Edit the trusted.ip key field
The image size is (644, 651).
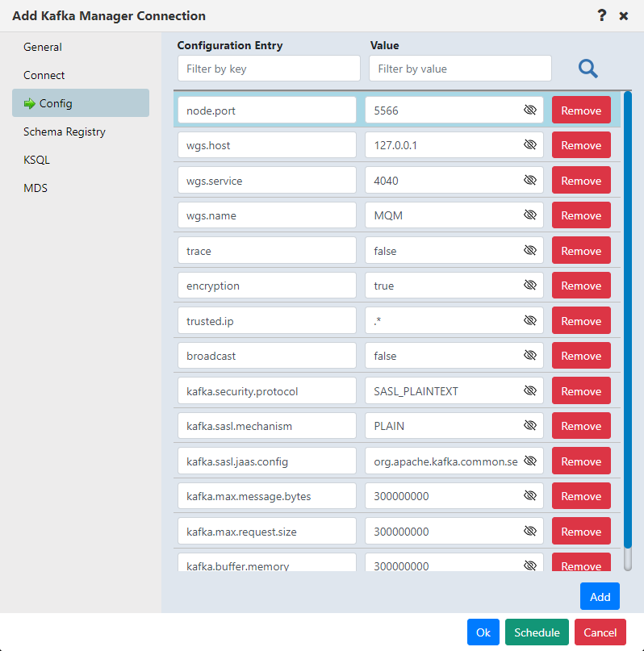coord(267,321)
